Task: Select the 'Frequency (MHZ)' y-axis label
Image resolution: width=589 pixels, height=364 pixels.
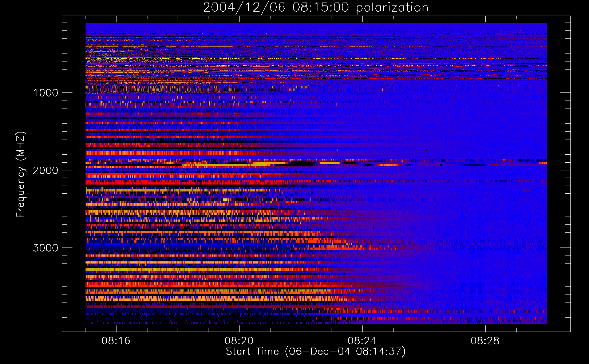Action: pyautogui.click(x=21, y=175)
